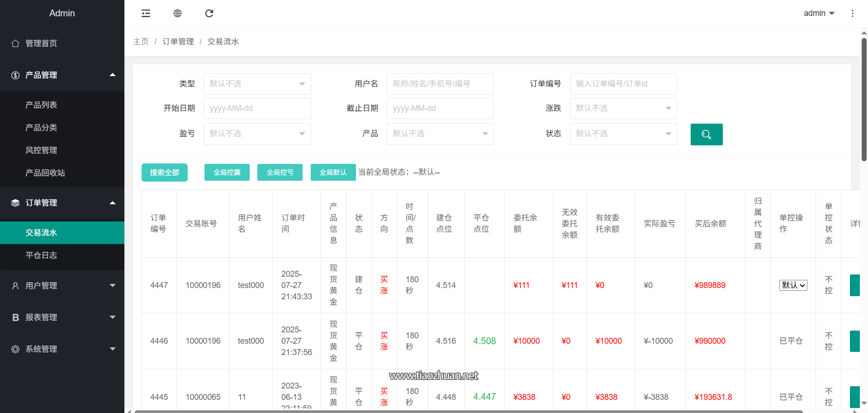The width and height of the screenshot is (868, 413).
Task: Click account 10000196 in order 4447 row
Action: point(203,285)
